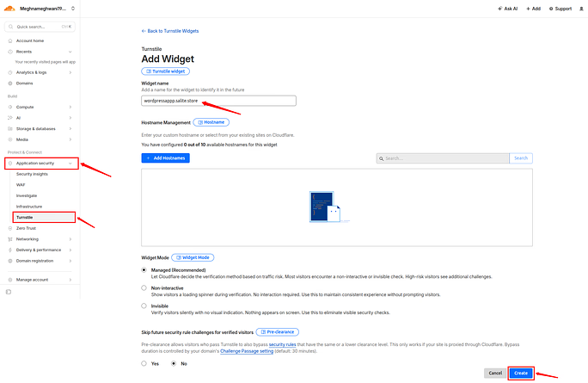588x383 pixels.
Task: Click Add Hostnames button
Action: pos(165,158)
